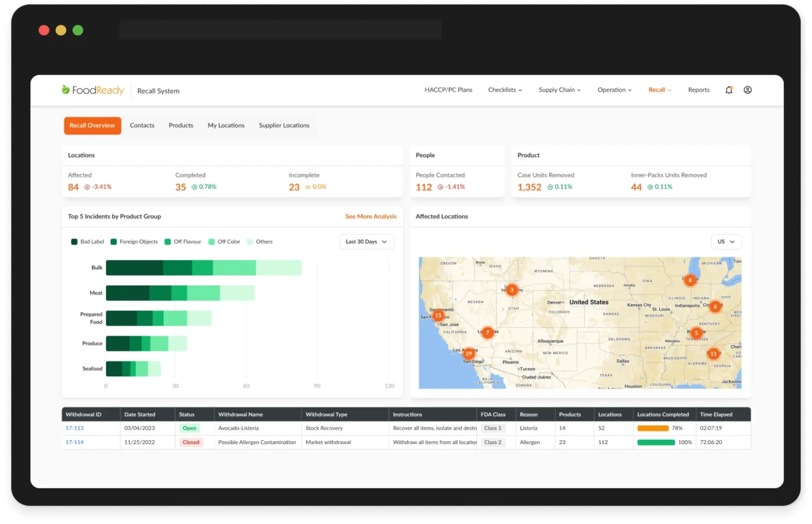
Task: Open the user profile icon
Action: coord(748,90)
